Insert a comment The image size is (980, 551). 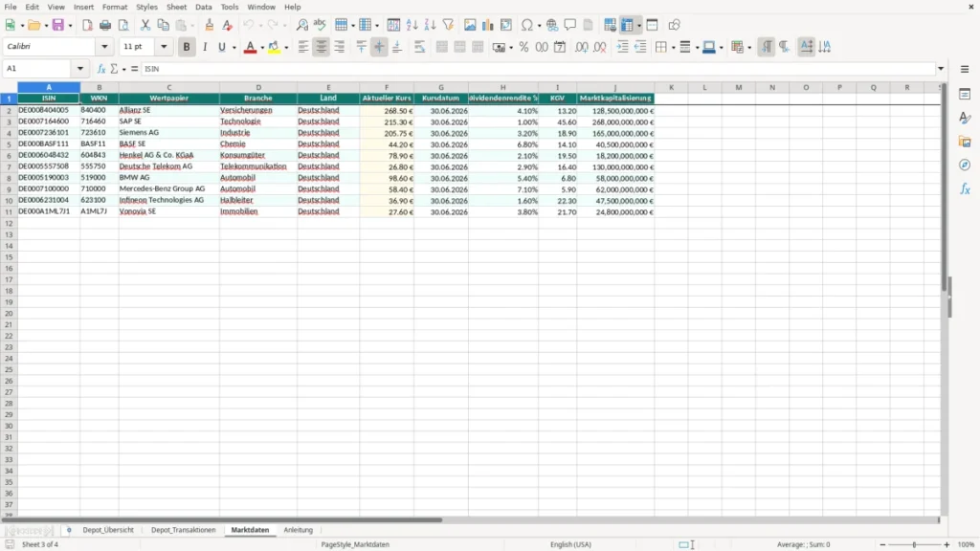click(x=570, y=25)
